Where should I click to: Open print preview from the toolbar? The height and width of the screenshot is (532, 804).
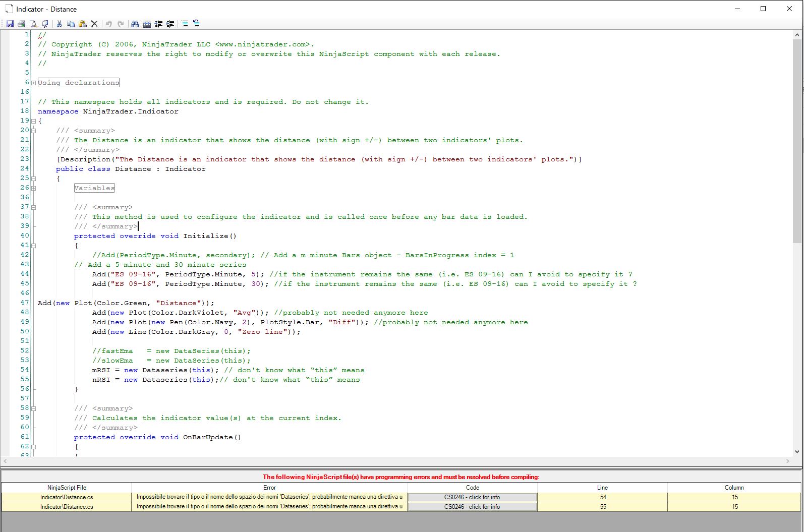tap(33, 24)
